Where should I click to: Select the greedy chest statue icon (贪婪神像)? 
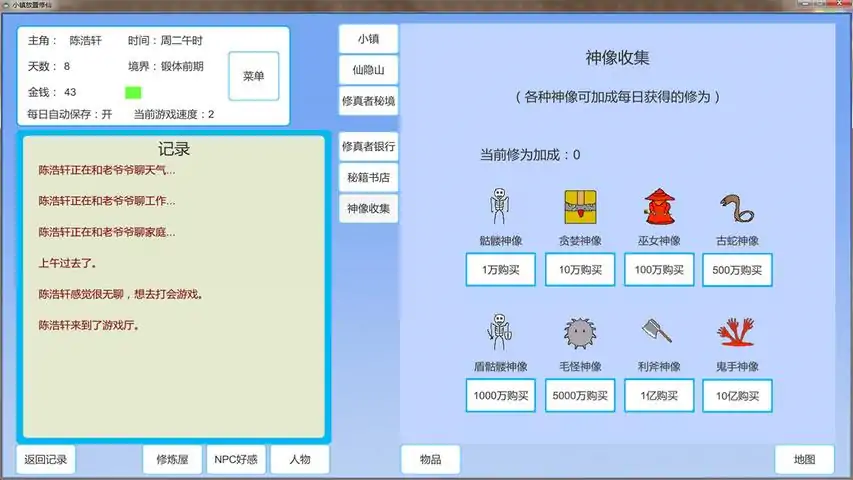pyautogui.click(x=580, y=207)
